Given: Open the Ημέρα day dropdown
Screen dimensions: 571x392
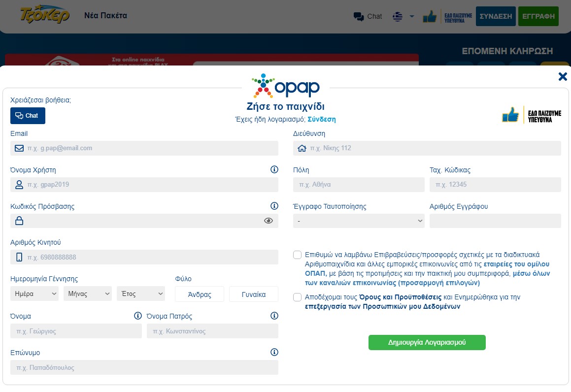Looking at the screenshot, I should coord(34,294).
